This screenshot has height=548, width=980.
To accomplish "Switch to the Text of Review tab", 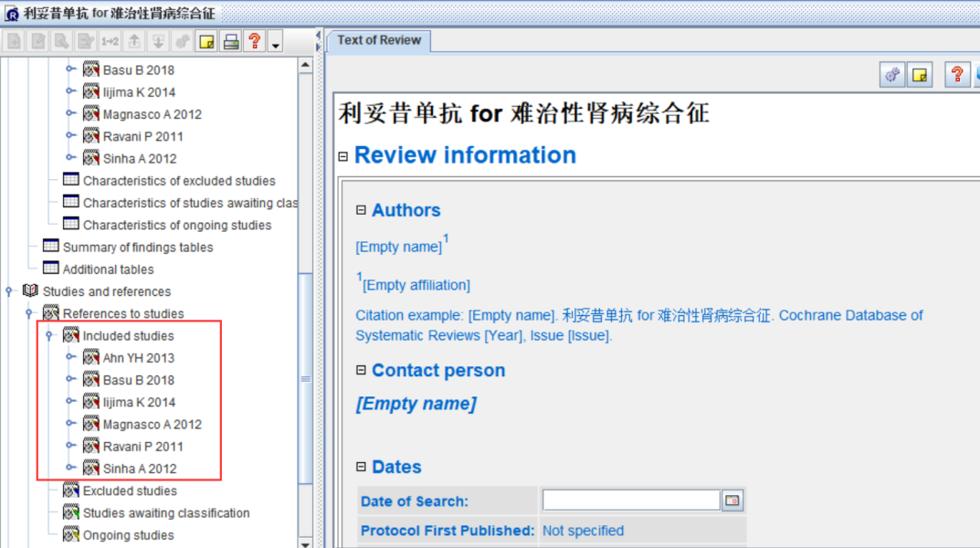I will tap(378, 40).
